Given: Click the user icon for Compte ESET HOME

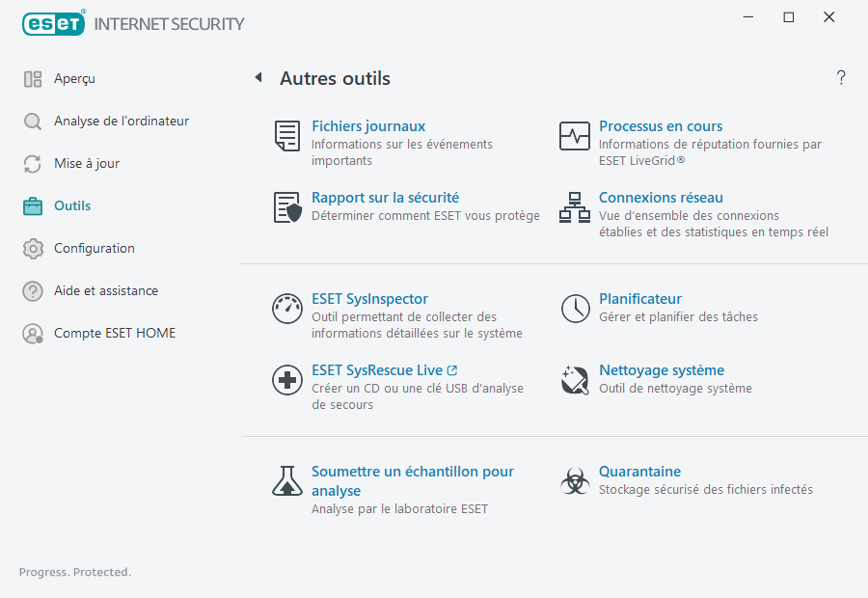Looking at the screenshot, I should click(33, 334).
